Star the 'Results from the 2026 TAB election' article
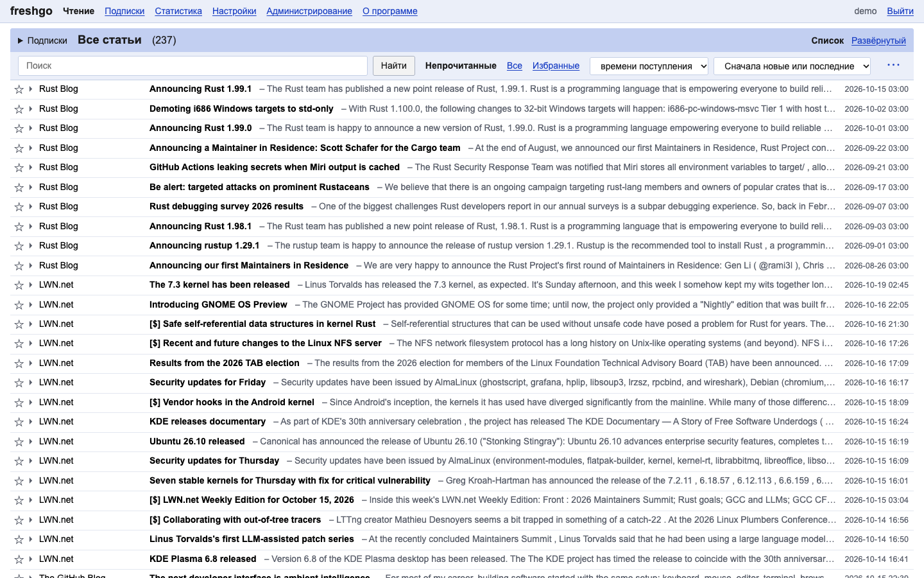This screenshot has width=924, height=578. (19, 363)
